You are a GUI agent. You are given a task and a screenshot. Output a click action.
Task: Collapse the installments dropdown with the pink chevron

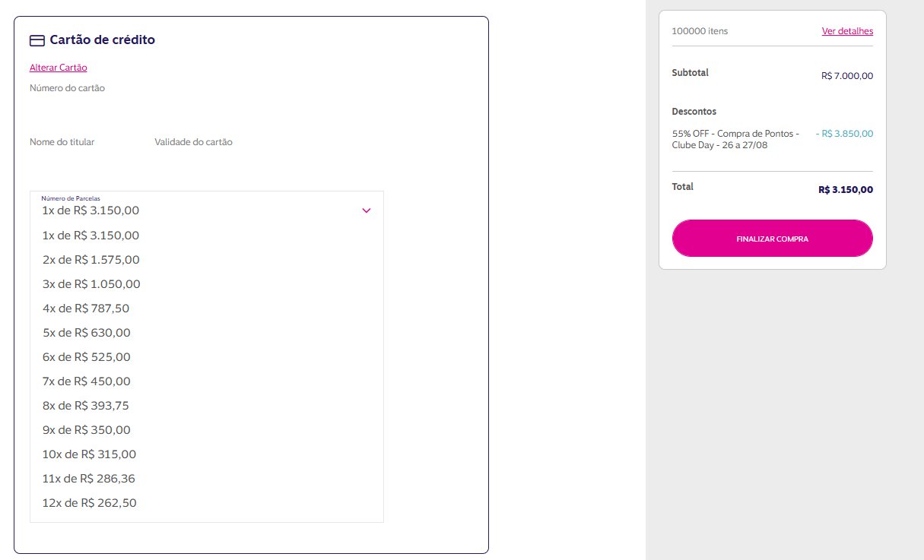366,210
